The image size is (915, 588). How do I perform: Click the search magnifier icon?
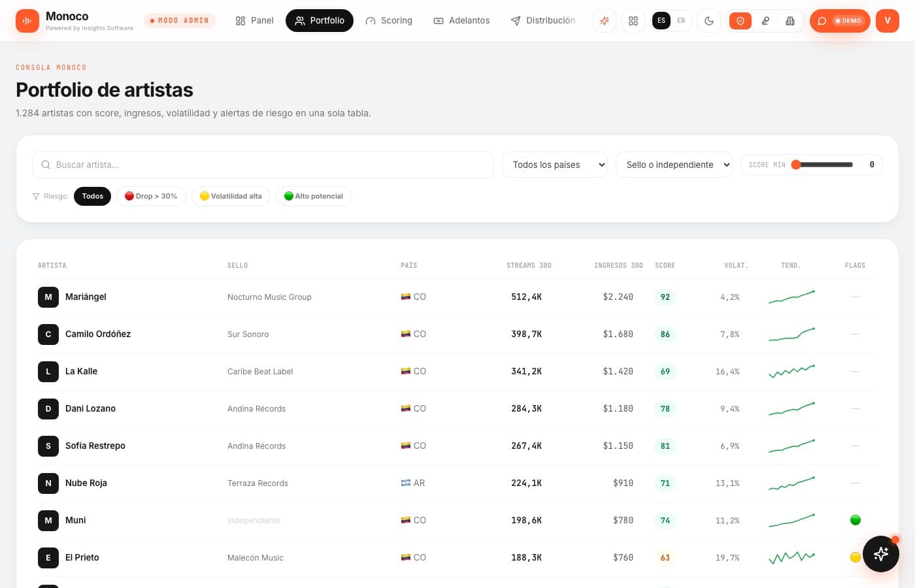(46, 165)
